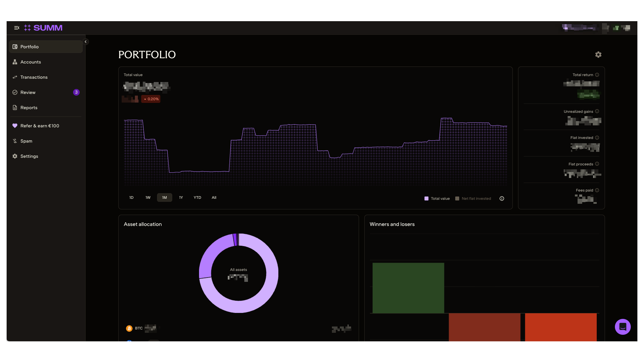This screenshot has height=348, width=644.
Task: Open the chat support bubble
Action: (623, 327)
